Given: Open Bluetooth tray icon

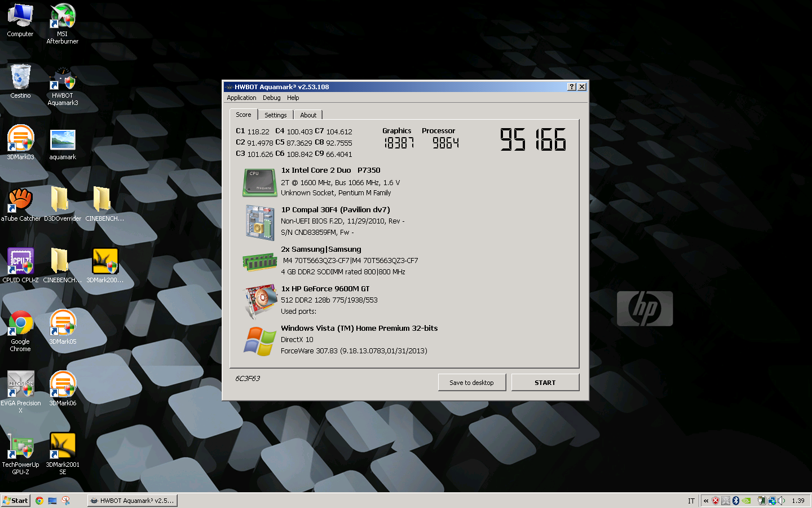Looking at the screenshot, I should coord(736,501).
